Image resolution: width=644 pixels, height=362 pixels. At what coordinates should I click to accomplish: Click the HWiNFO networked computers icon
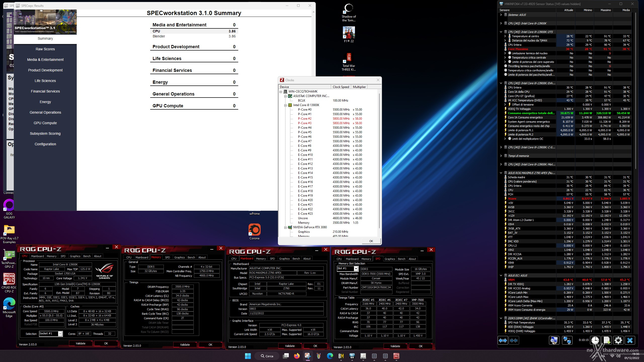(567, 340)
